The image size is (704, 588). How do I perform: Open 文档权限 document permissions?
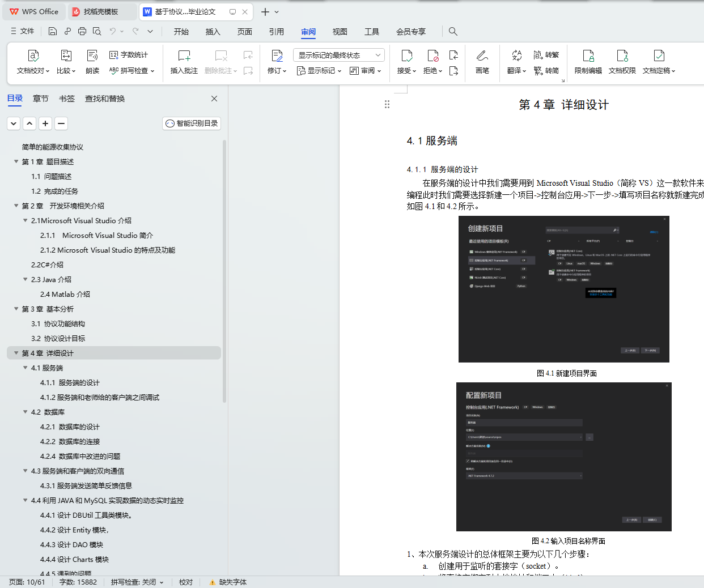(622, 62)
